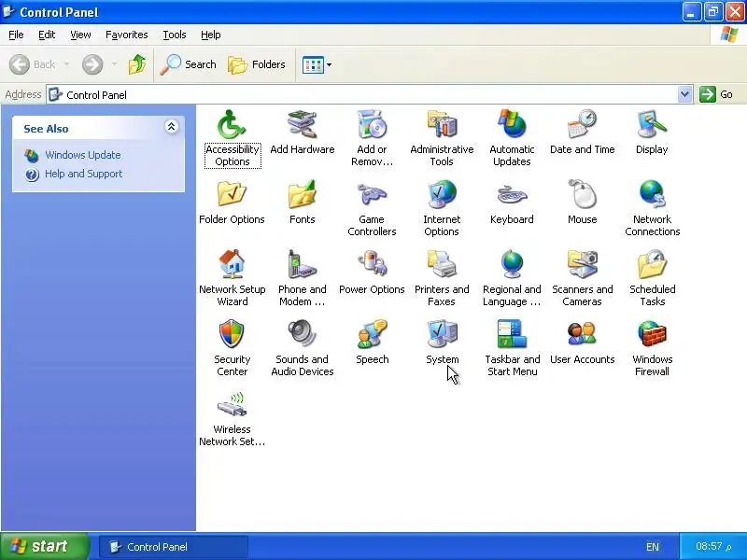747x560 pixels.
Task: Click the Go button
Action: pos(716,94)
